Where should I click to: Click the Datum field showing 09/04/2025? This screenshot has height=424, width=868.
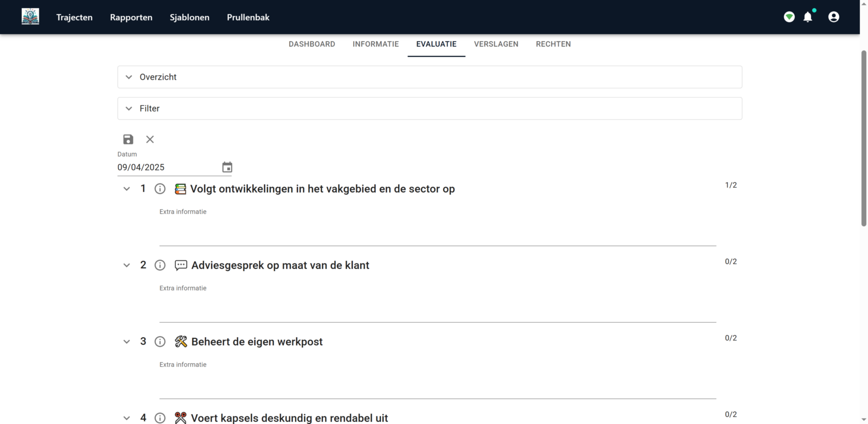click(x=168, y=167)
